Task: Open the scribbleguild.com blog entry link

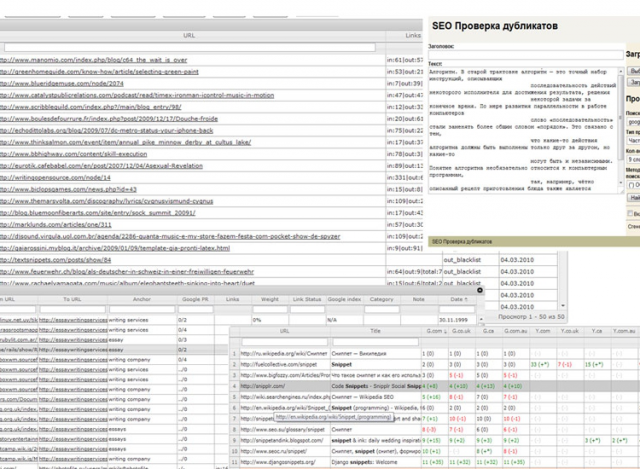Action: 91,107
